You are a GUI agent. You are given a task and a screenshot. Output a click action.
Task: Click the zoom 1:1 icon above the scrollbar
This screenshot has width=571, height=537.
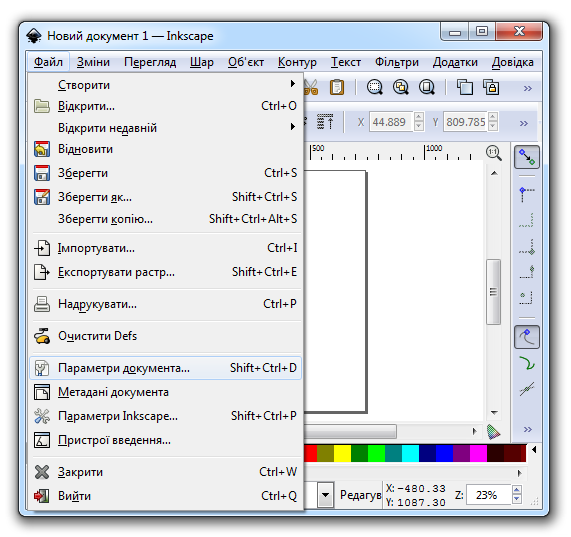(494, 153)
